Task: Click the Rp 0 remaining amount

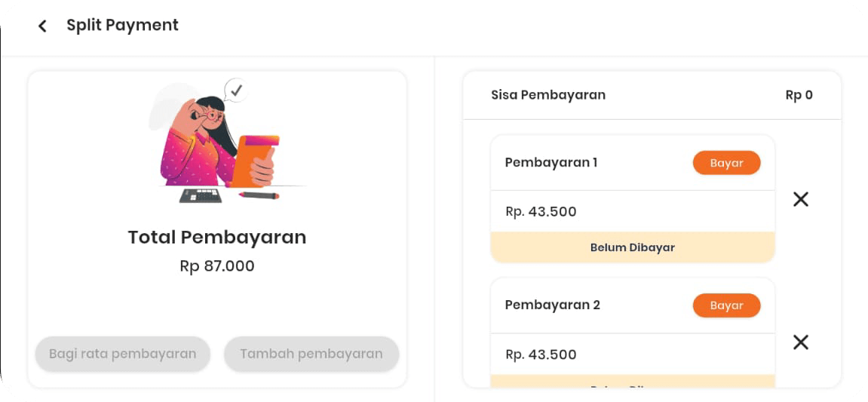Action: 799,95
